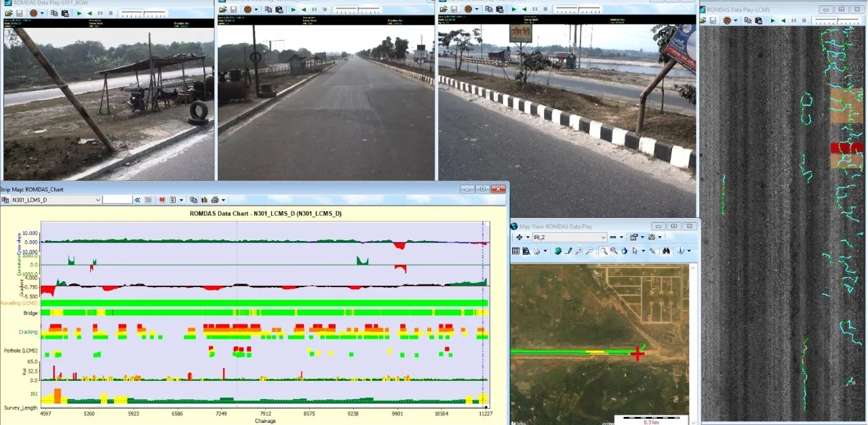The height and width of the screenshot is (425, 868).
Task: Pause playback in center camera window
Action: [314, 10]
